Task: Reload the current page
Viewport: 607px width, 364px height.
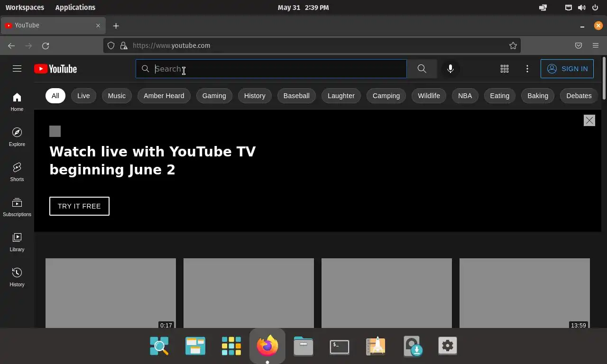Action: (x=46, y=45)
